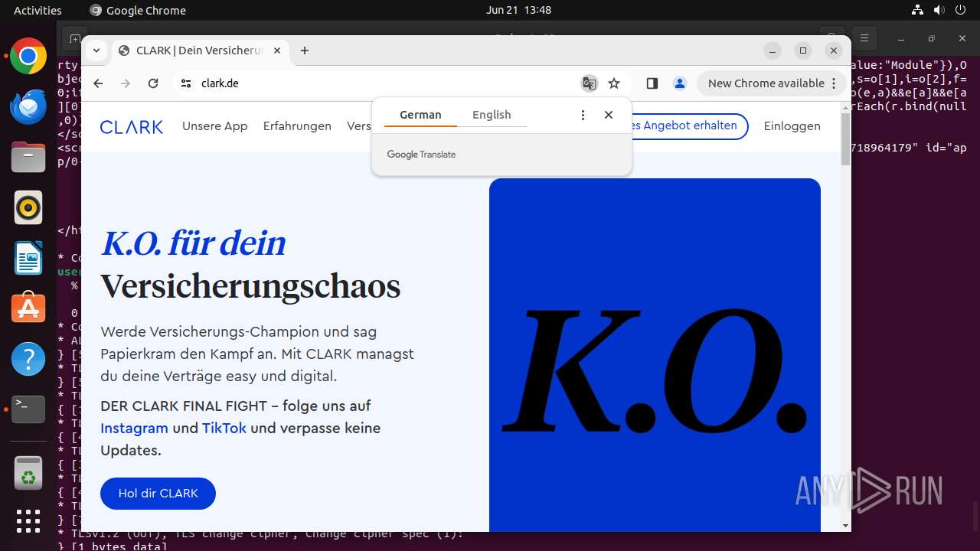Click the Google Translate icon in address bar
The height and width of the screenshot is (551, 980).
[x=589, y=83]
